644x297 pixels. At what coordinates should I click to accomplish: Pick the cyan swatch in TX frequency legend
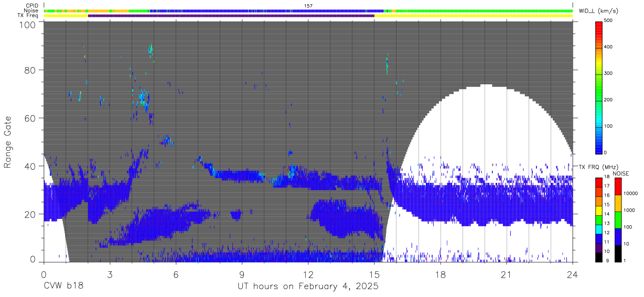click(598, 228)
